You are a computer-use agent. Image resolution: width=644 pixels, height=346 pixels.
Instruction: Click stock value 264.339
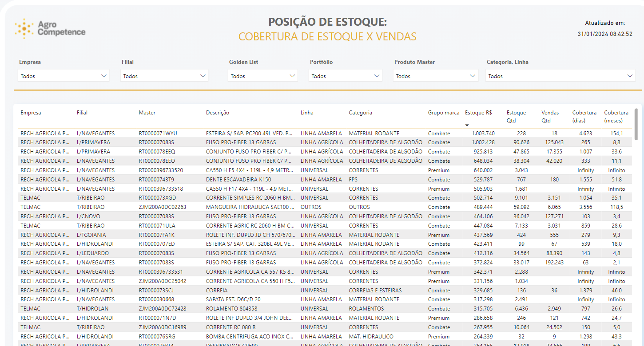coord(483,337)
